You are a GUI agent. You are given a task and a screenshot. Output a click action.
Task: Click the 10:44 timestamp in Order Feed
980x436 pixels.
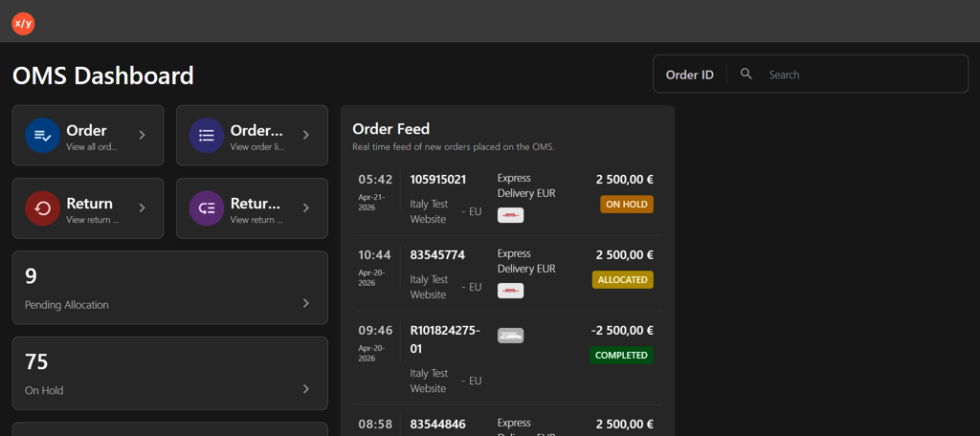[375, 255]
